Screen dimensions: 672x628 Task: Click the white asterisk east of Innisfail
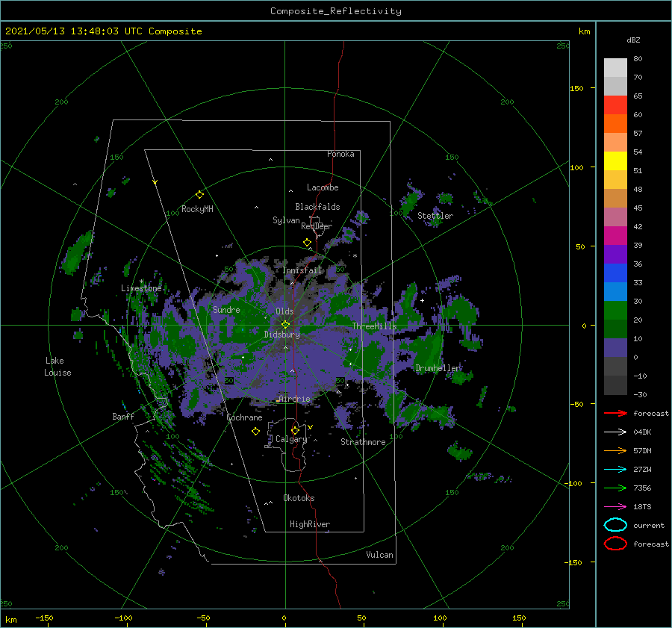[355, 256]
